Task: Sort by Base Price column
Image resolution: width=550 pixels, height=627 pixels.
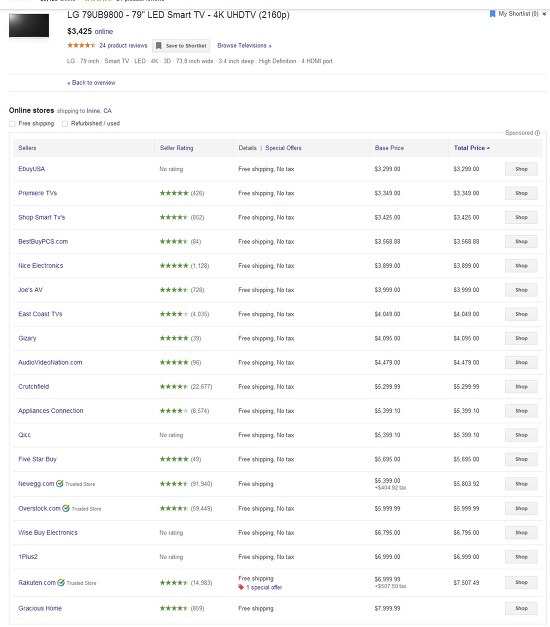Action: click(389, 148)
